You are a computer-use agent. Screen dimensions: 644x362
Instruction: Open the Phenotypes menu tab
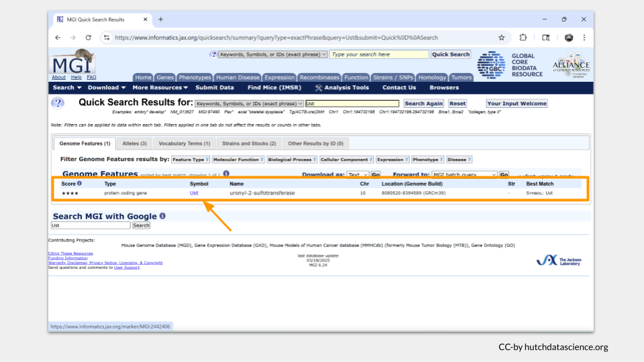195,77
